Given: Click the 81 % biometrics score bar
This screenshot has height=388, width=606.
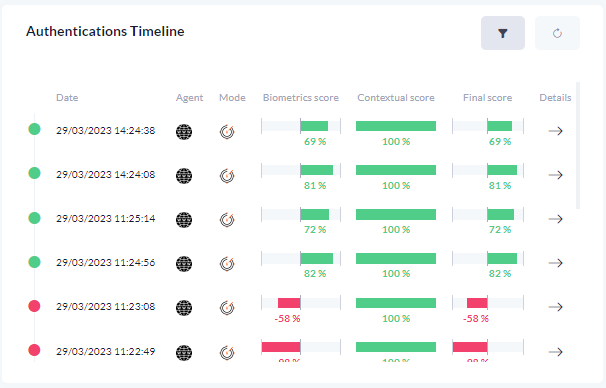Looking at the screenshot, I should [301, 170].
